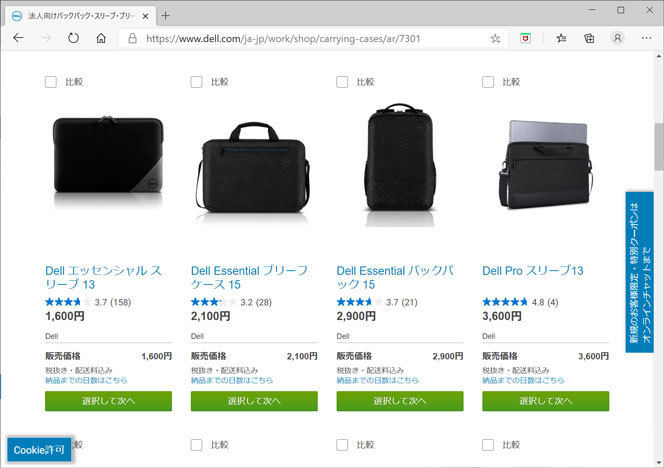This screenshot has height=468, width=664.
Task: Open the Dell エッセンシャル スリーブ 13 sleeve image
Action: (108, 162)
